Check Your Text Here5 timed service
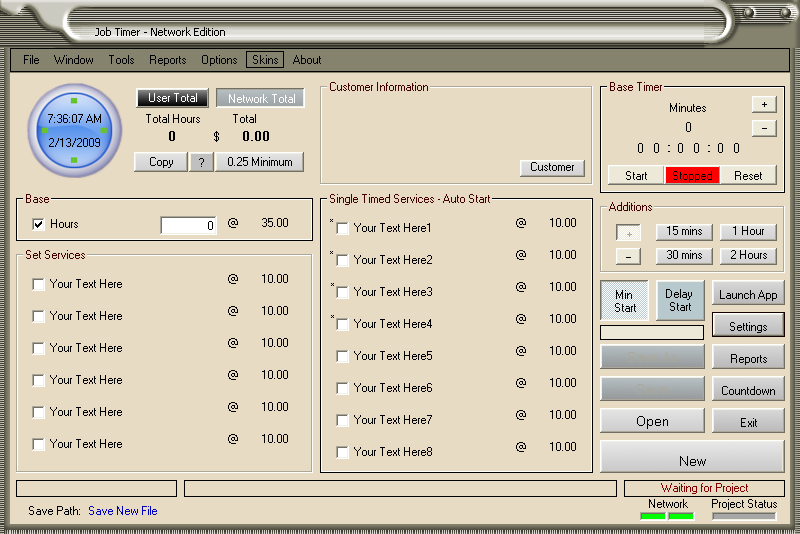800x534 pixels. tap(342, 357)
